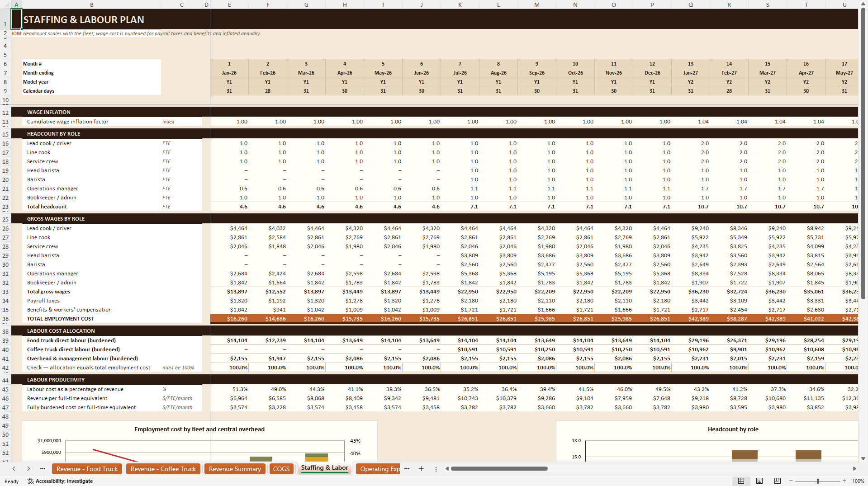Select column B header
Viewport: 868px width, 486px height.
pos(92,5)
